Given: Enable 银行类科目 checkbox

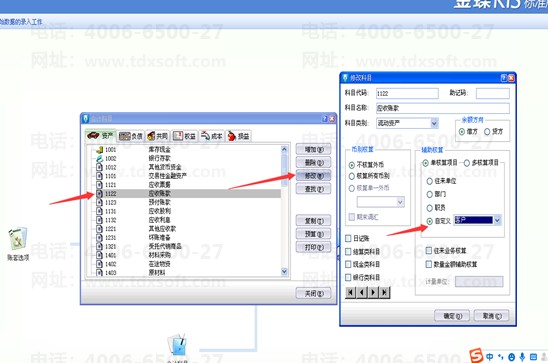Looking at the screenshot, I should (x=348, y=277).
